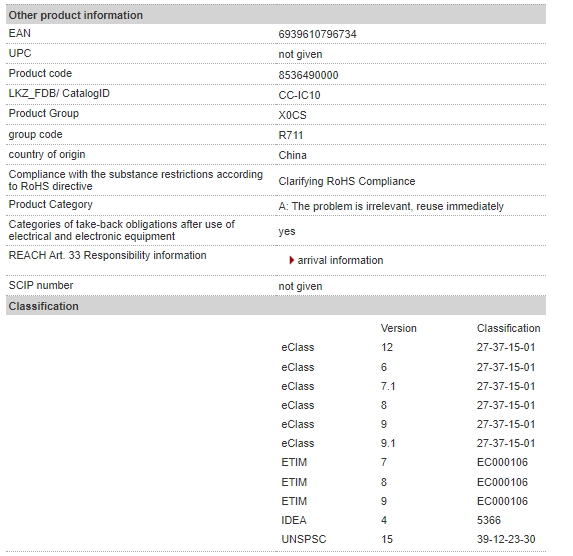Viewport: 573px width, 556px height.
Task: Click the red arrow before arrival information
Action: click(291, 260)
